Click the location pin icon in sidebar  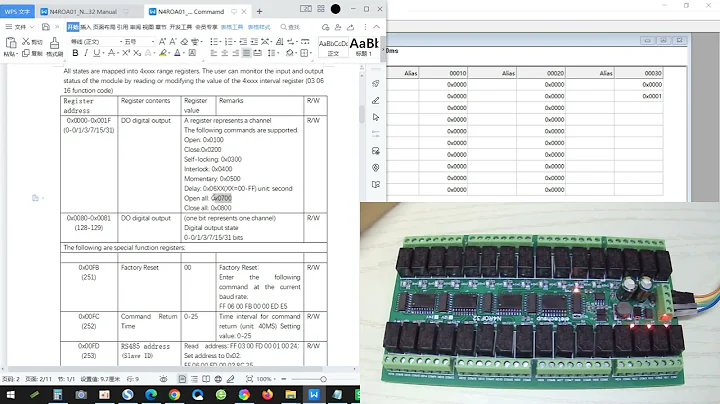[x=376, y=168]
